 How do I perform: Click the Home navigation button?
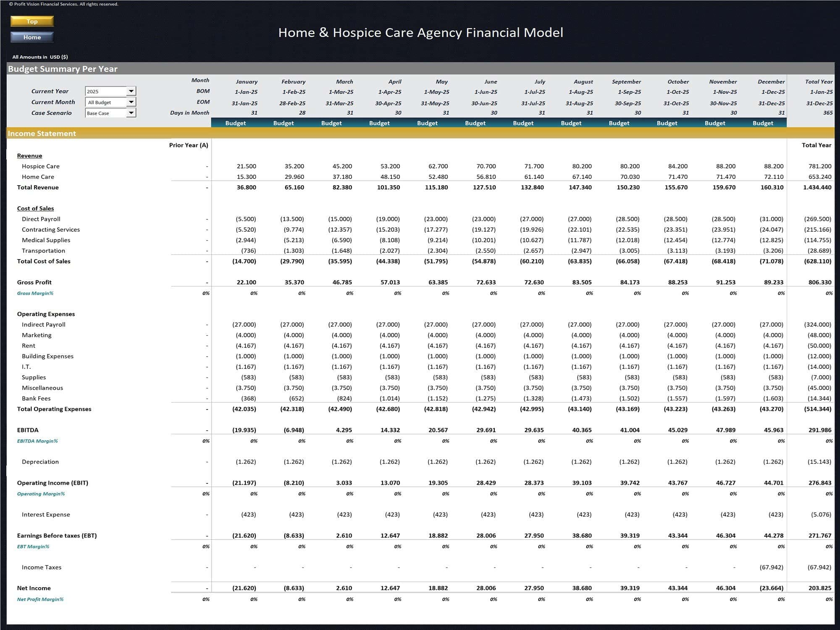pos(31,37)
